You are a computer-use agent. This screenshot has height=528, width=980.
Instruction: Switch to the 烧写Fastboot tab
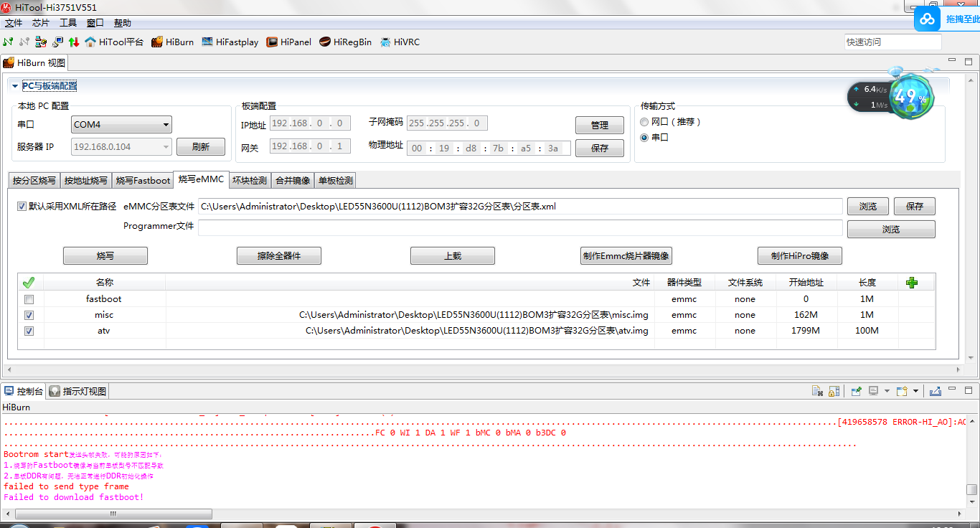point(143,181)
